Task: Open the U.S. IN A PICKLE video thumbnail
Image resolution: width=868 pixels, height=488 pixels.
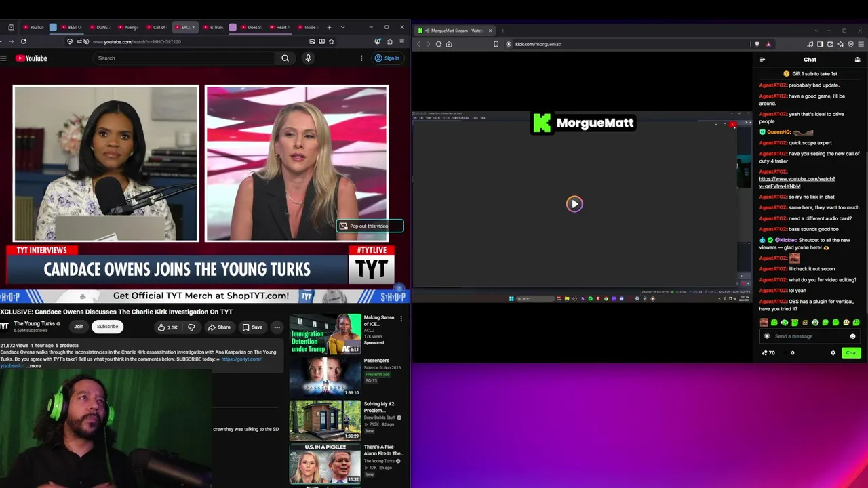Action: pos(325,464)
